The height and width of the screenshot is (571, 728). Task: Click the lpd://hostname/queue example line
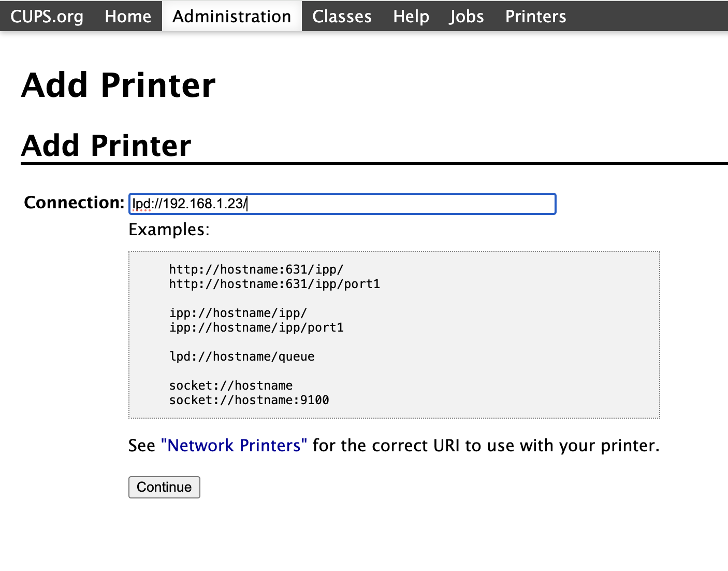point(242,356)
